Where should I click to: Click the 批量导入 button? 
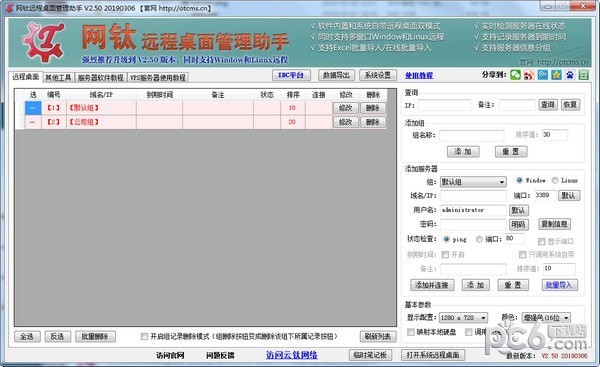pos(559,285)
